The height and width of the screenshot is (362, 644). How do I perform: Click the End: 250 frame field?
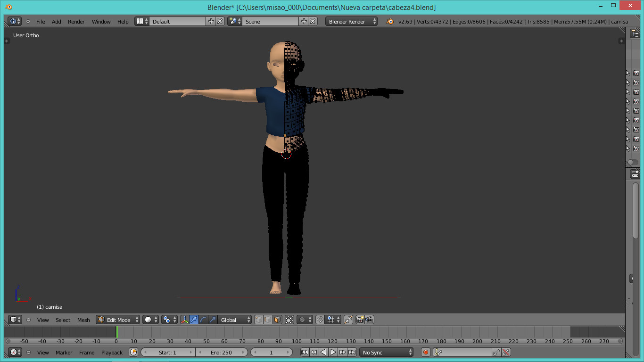click(222, 352)
